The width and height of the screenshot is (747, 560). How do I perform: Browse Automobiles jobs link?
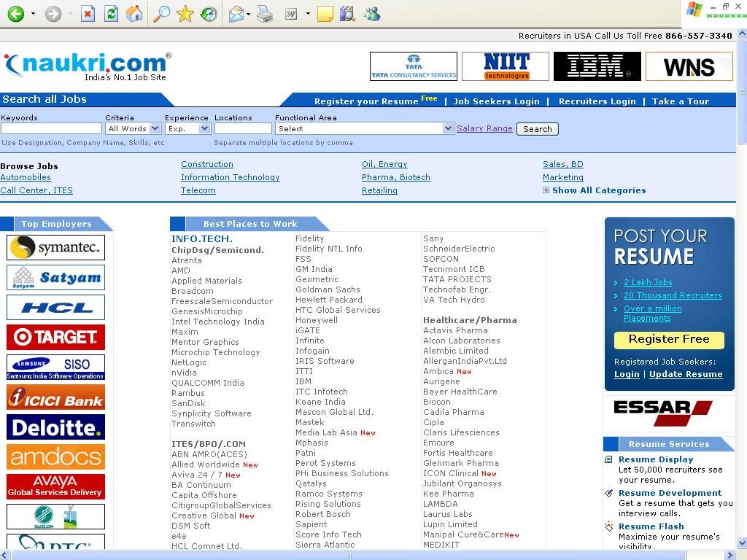coord(26,177)
